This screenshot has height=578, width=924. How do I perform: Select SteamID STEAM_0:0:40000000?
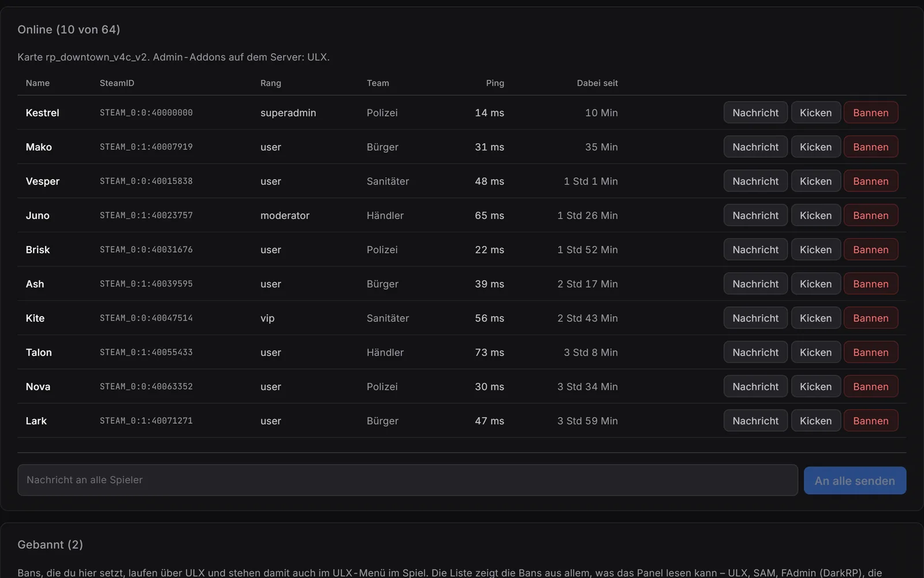point(146,113)
